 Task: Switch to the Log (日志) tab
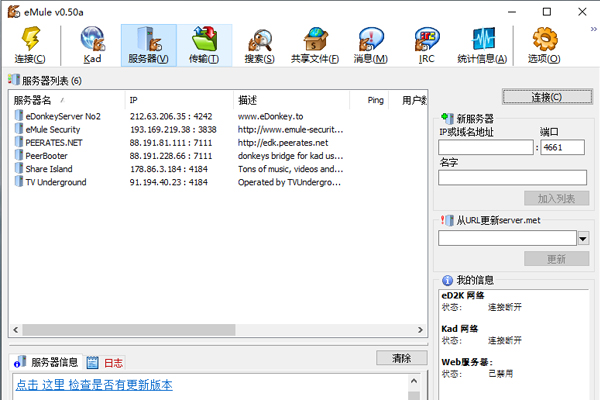[x=104, y=362]
